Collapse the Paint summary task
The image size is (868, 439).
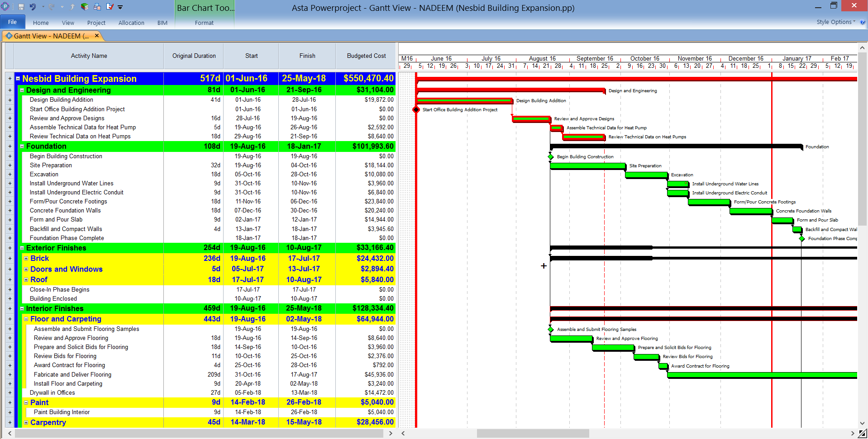click(x=26, y=402)
